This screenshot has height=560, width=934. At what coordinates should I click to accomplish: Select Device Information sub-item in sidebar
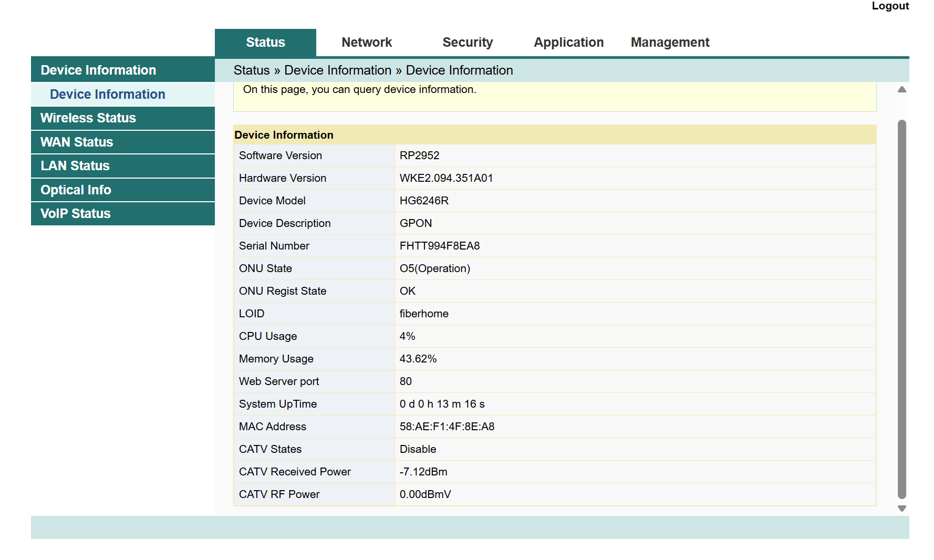(x=107, y=95)
